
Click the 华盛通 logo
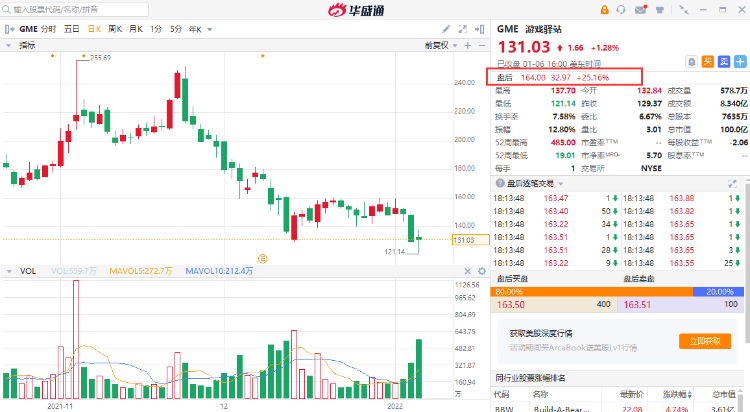[356, 10]
